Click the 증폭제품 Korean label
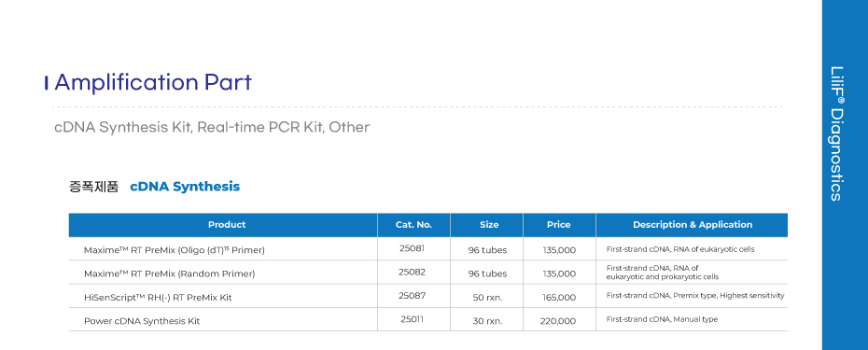Screen dimensions: 868x350 tap(93, 187)
